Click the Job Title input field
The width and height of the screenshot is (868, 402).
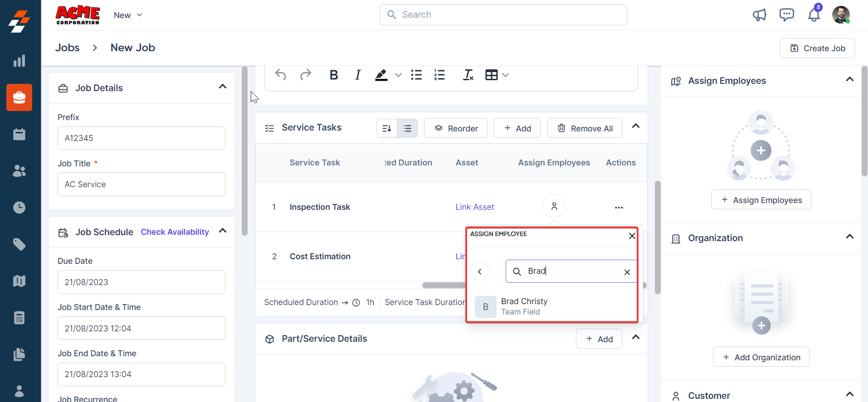tap(141, 184)
